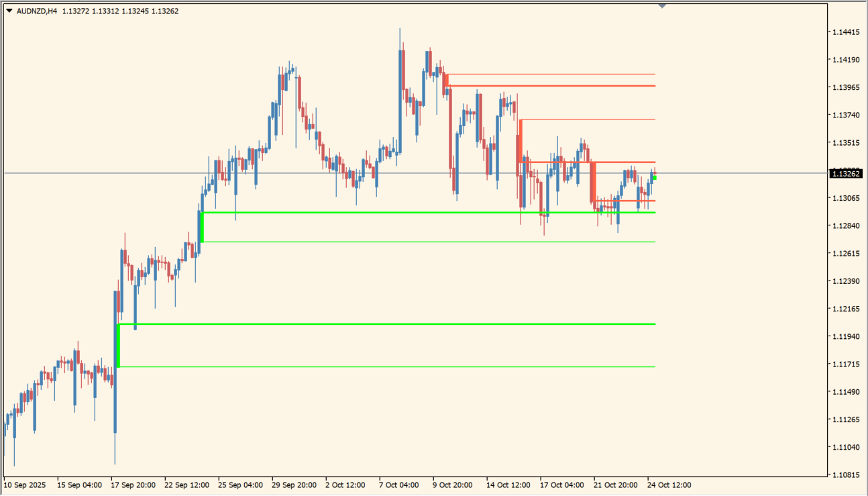Screen dimensions: 868x496
Task: Select the lowest thin green horizontal line
Action: [386, 366]
